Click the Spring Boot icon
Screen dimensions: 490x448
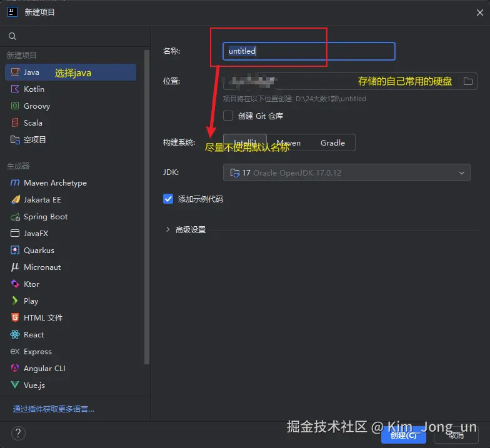pos(15,216)
